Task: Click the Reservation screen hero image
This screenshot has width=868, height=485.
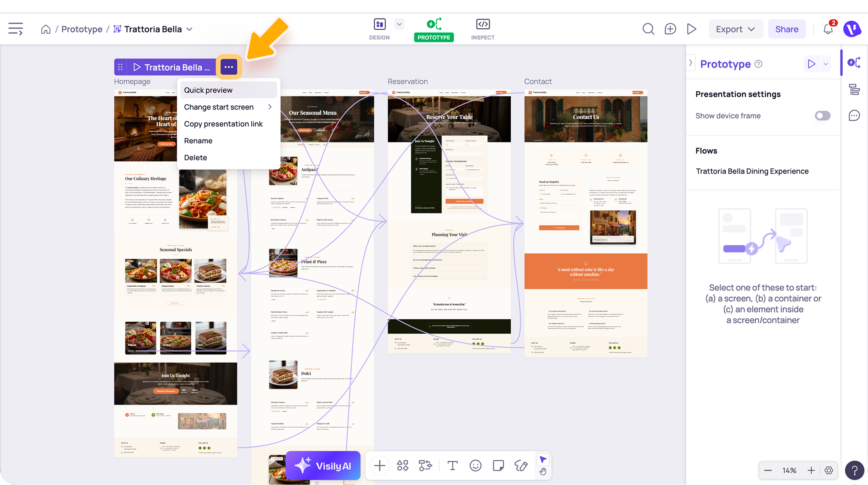Action: pos(449,119)
